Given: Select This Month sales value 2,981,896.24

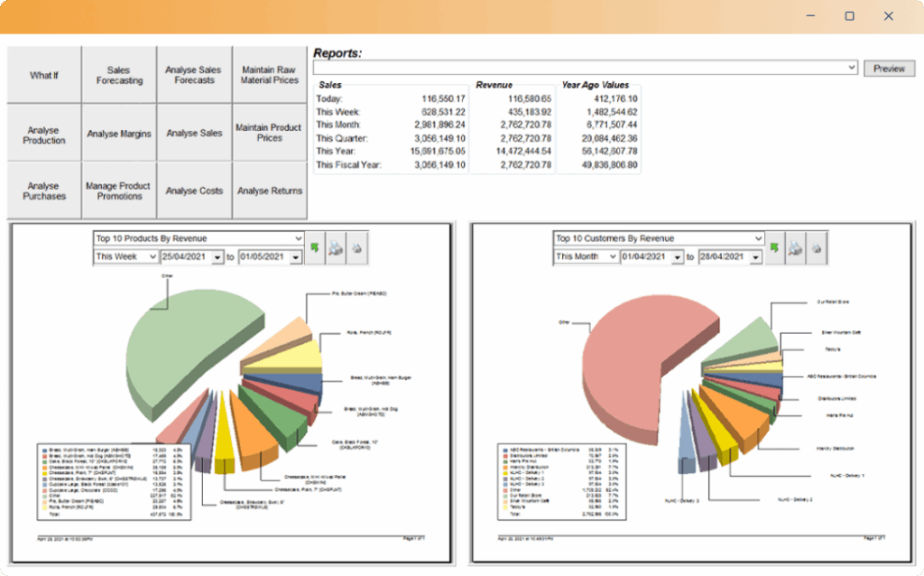Looking at the screenshot, I should pyautogui.click(x=439, y=125).
